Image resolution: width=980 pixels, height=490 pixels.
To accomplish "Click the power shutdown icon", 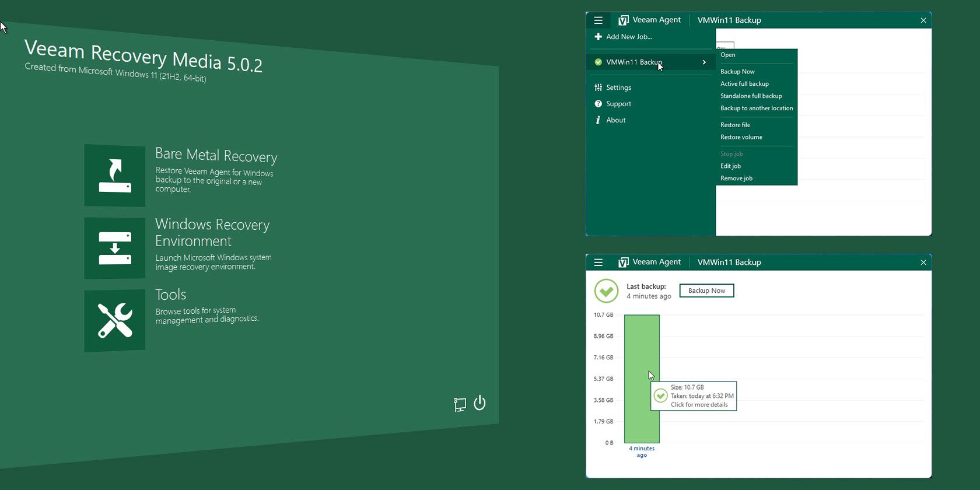I will point(480,403).
